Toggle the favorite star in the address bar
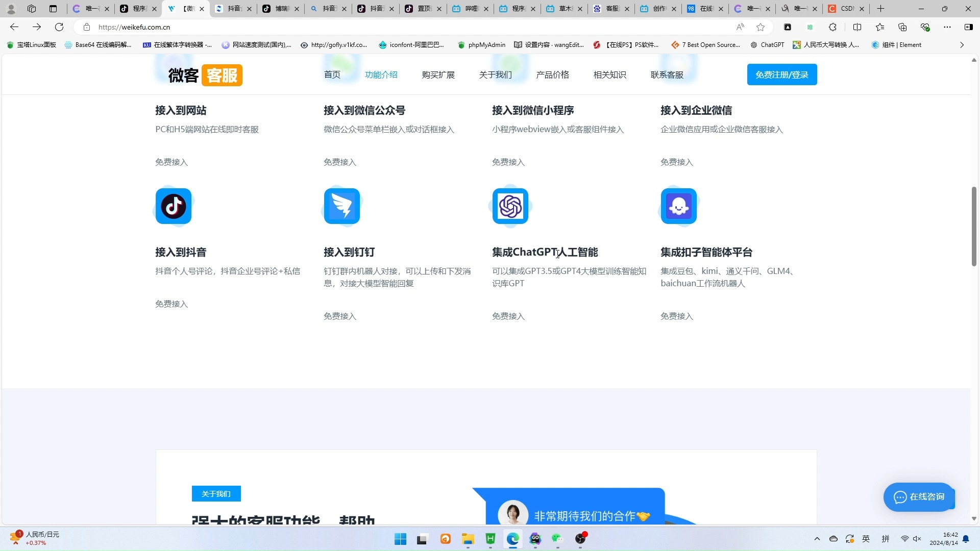980x551 pixels. click(760, 27)
